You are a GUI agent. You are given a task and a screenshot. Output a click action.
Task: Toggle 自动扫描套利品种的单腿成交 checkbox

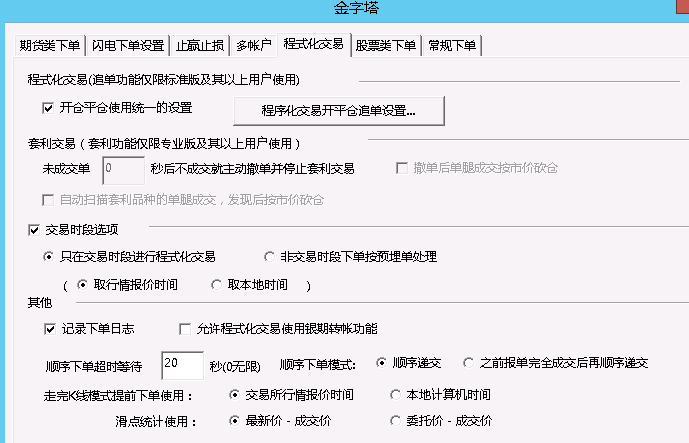[48, 200]
